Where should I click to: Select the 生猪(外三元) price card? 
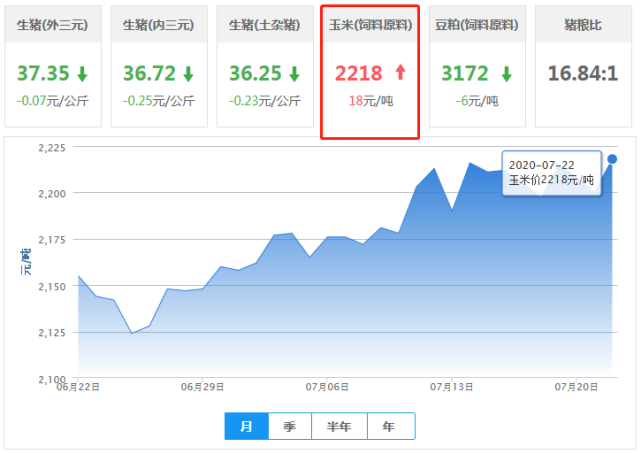(53, 66)
